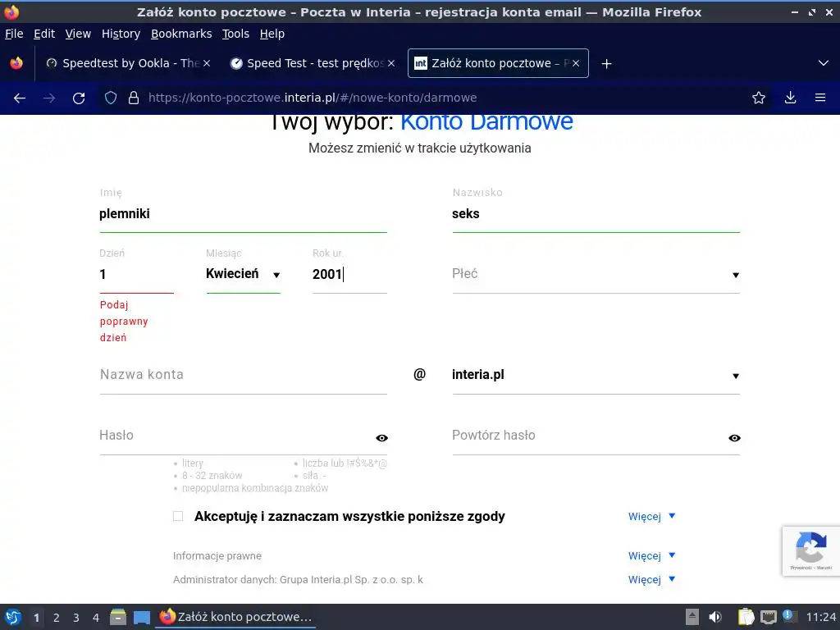Open Firefox hamburger application menu
This screenshot has height=630, width=840.
pyautogui.click(x=820, y=98)
